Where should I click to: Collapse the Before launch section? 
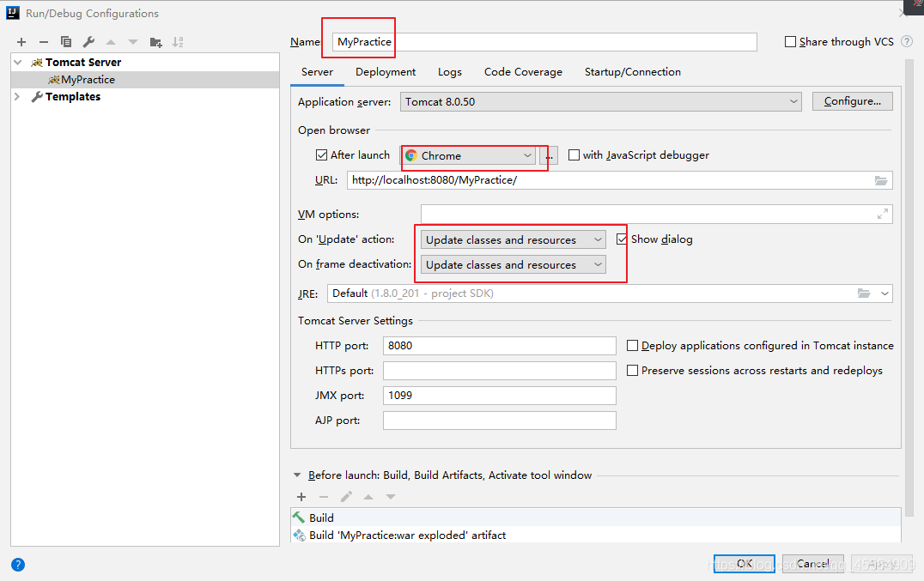297,475
